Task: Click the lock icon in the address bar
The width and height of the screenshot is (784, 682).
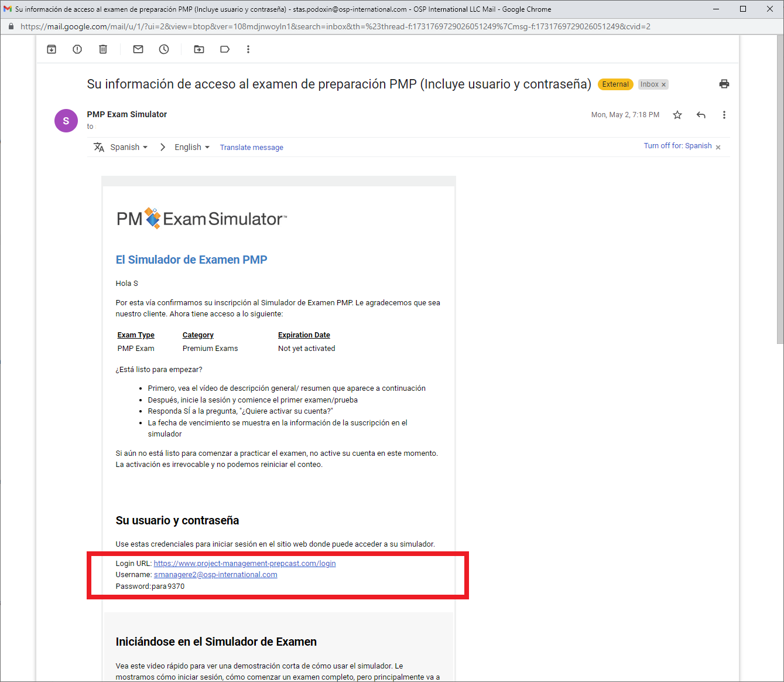Action: tap(11, 26)
